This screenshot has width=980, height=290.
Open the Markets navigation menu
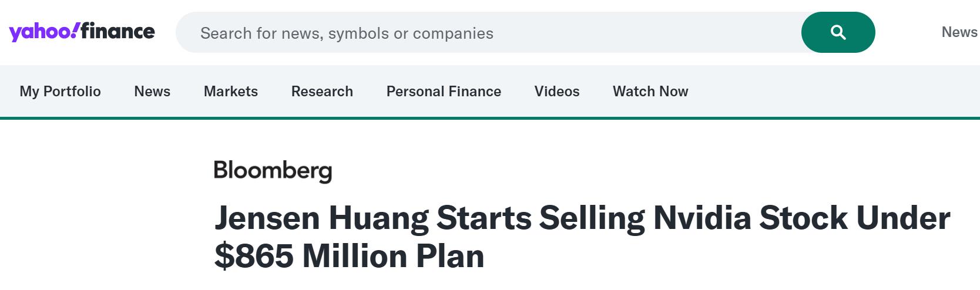(x=231, y=92)
